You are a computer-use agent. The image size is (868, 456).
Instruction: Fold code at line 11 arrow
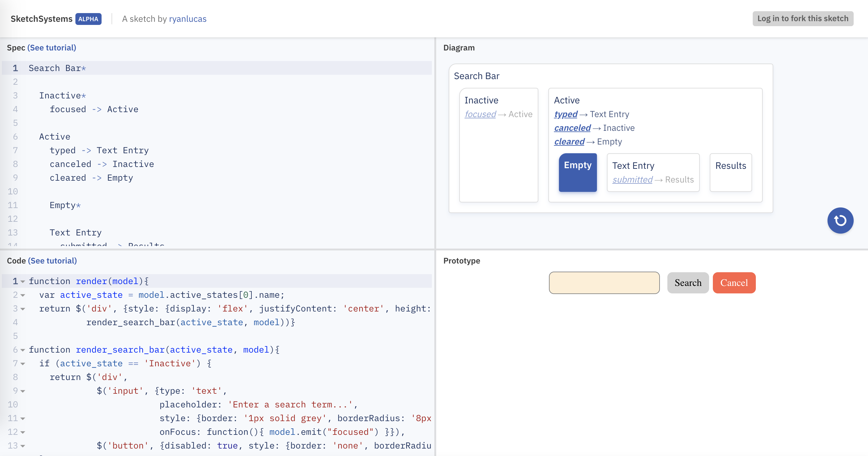[22, 419]
